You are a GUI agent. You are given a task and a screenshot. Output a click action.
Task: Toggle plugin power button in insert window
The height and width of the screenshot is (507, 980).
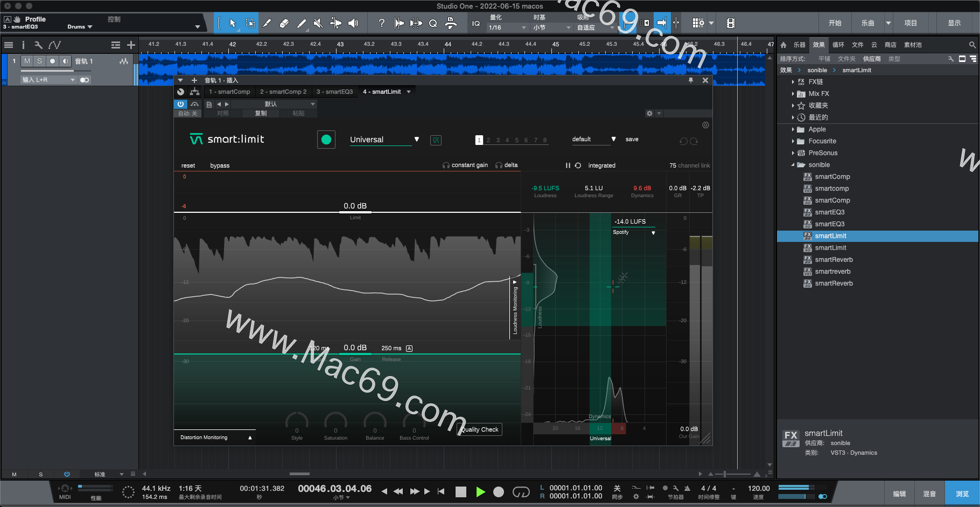(x=180, y=104)
